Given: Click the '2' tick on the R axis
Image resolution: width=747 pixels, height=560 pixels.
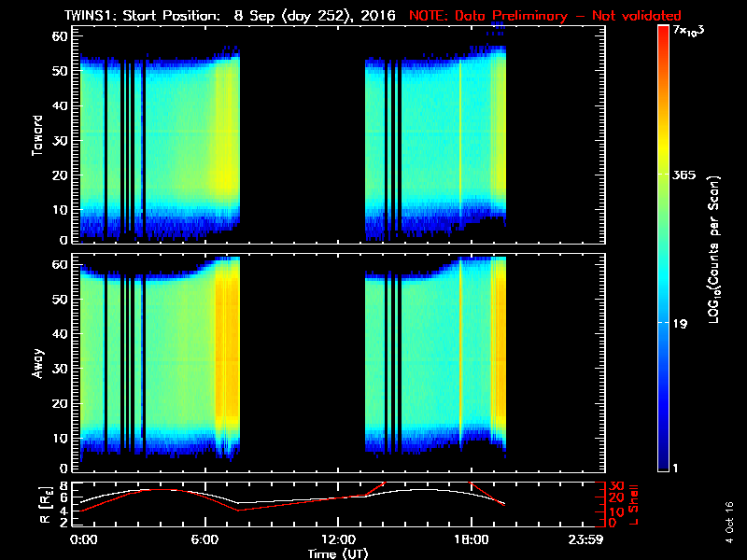Looking at the screenshot, I should pos(63,522).
